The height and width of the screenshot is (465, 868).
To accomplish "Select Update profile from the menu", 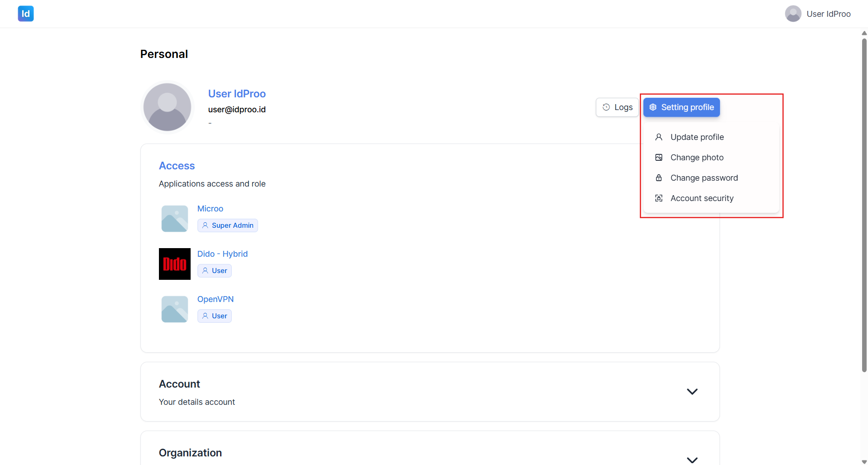I will [x=711, y=137].
